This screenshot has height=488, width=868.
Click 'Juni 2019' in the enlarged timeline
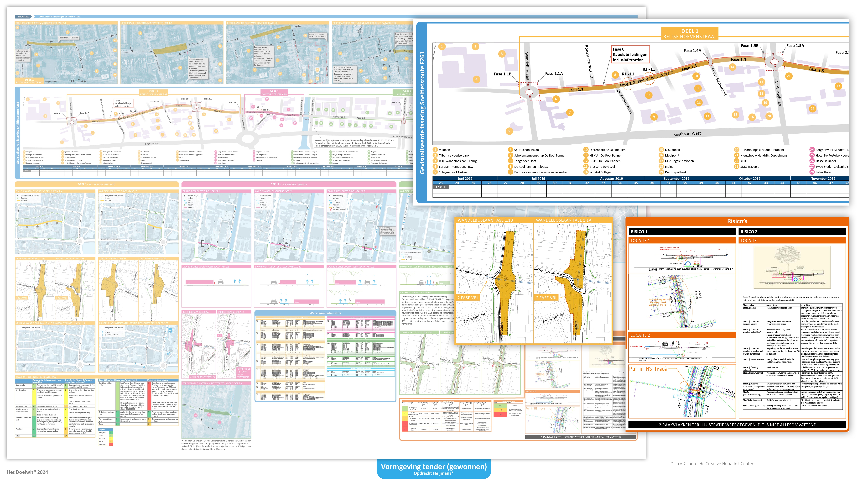(465, 179)
